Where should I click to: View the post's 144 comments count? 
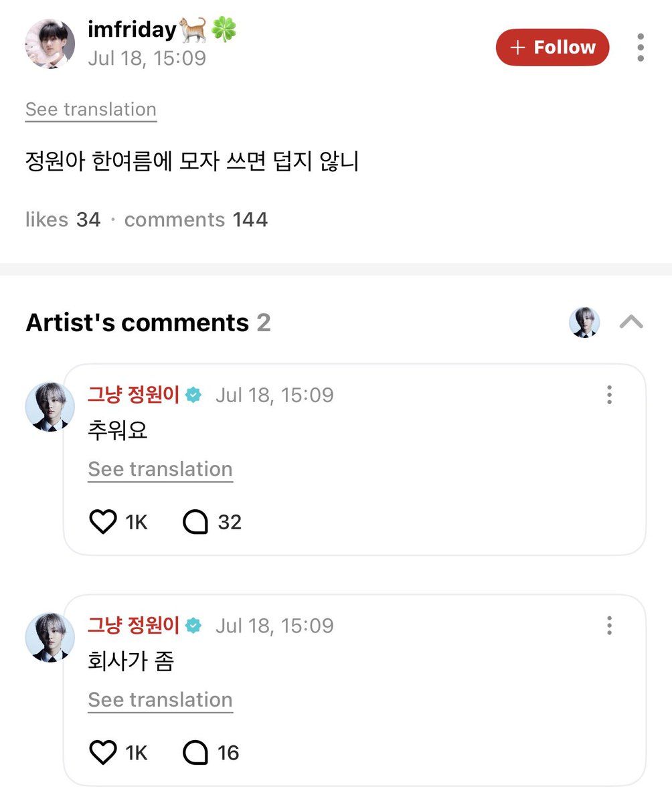pyautogui.click(x=196, y=219)
